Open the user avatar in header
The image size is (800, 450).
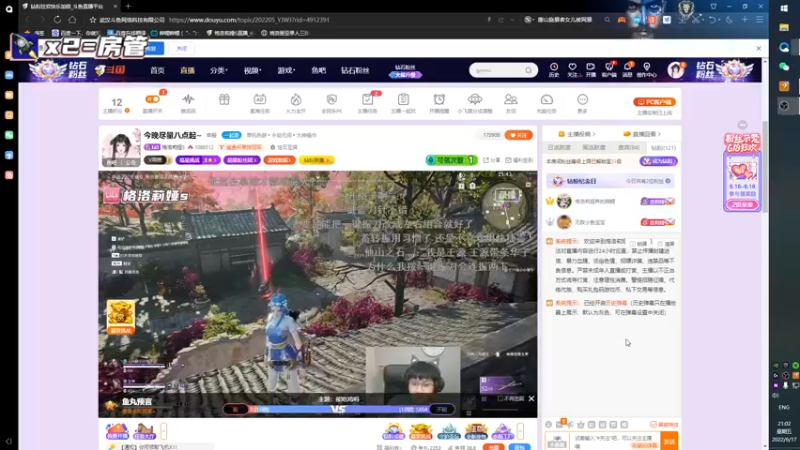pyautogui.click(x=676, y=70)
